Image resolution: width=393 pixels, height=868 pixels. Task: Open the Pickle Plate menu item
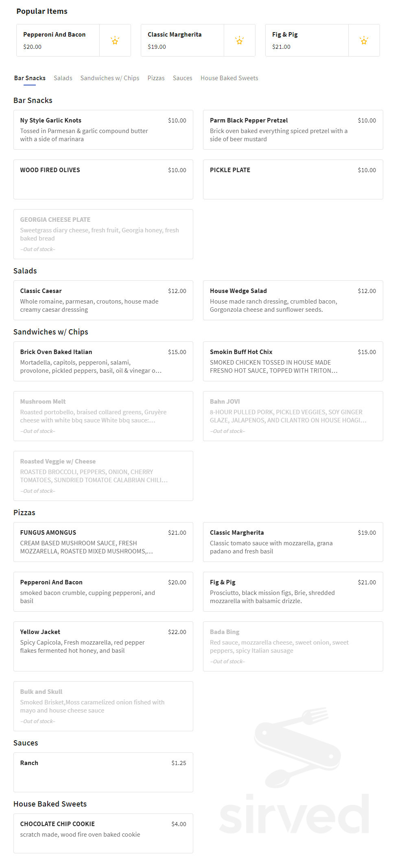[x=293, y=179]
